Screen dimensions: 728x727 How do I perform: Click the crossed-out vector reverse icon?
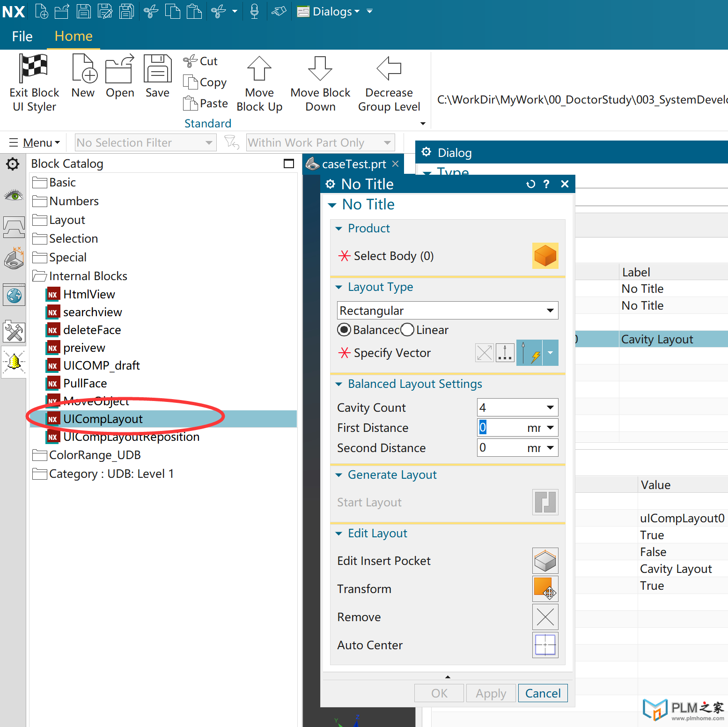pos(484,353)
